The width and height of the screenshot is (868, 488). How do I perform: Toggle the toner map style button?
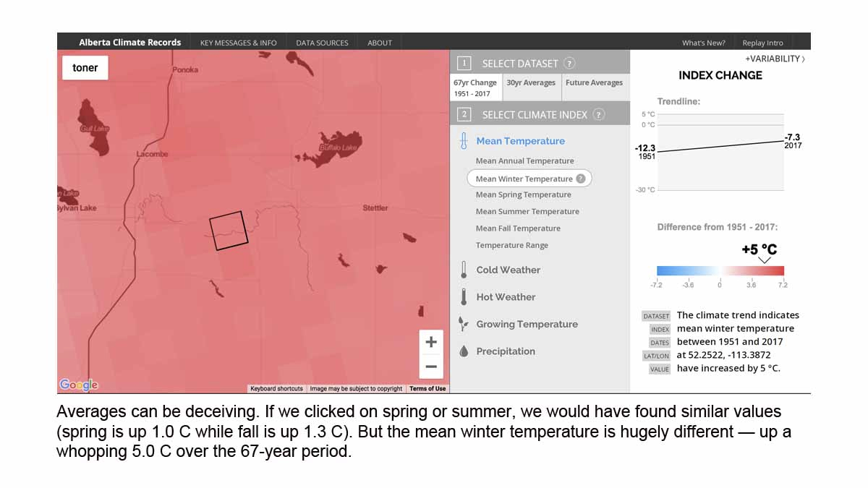tap(85, 67)
